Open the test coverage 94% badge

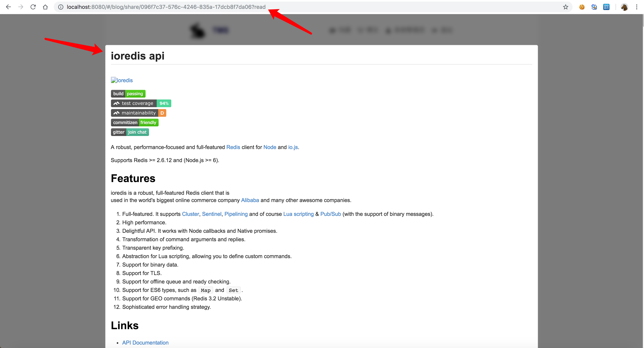tap(141, 103)
